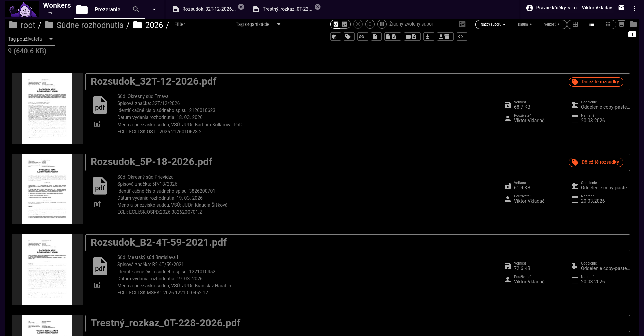
Task: Open file Rozsudok_5P-18-2026.pdf
Action: click(151, 162)
